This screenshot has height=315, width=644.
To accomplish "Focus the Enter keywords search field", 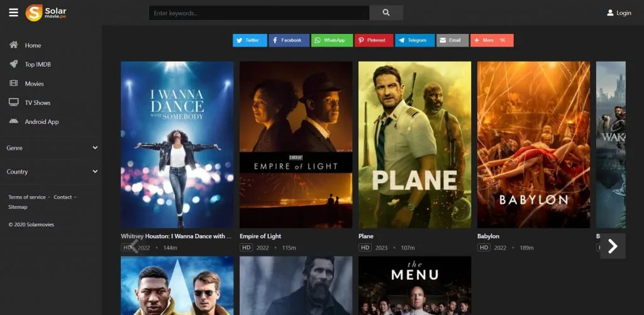I will point(259,13).
